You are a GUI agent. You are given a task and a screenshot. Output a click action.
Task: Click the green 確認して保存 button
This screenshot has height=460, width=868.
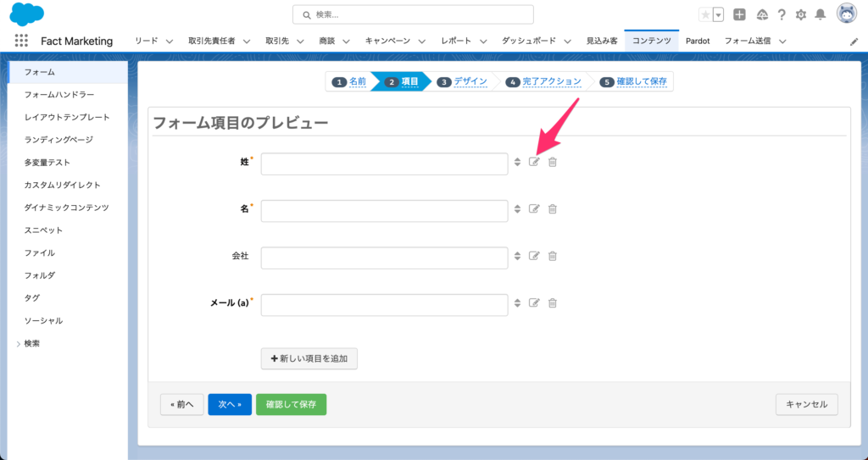[x=292, y=405]
